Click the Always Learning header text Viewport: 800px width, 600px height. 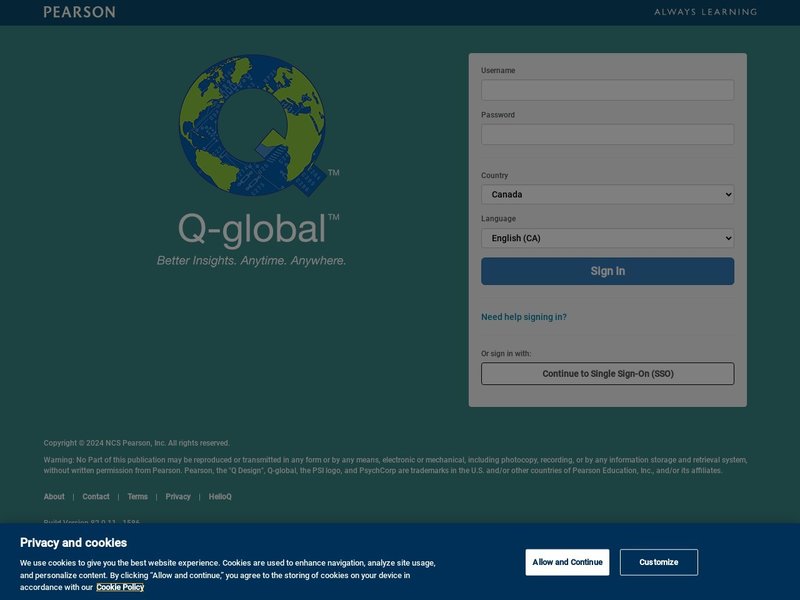[706, 12]
